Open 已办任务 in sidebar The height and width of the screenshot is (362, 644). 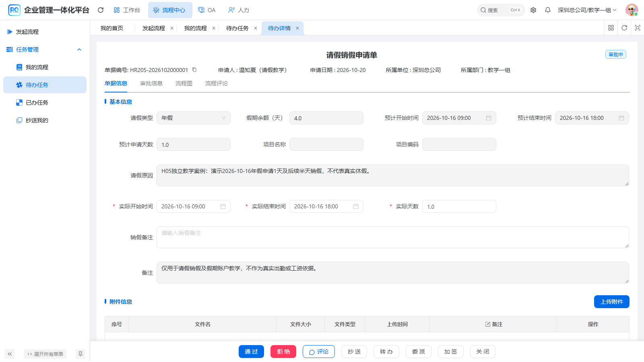[45, 103]
